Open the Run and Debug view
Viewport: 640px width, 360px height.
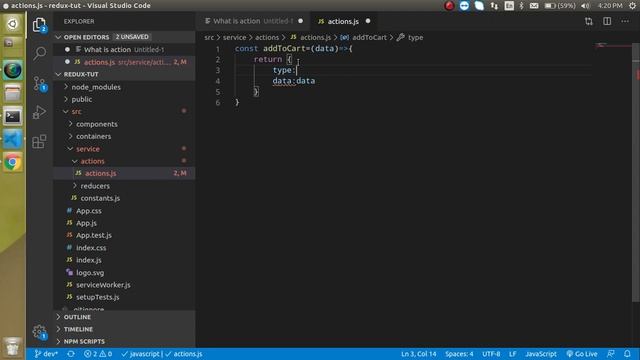pyautogui.click(x=39, y=112)
